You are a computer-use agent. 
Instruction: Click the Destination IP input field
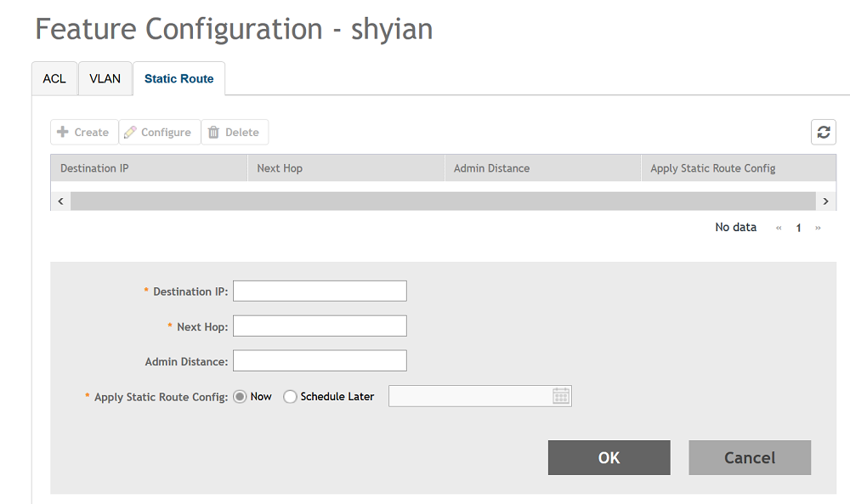coord(320,292)
